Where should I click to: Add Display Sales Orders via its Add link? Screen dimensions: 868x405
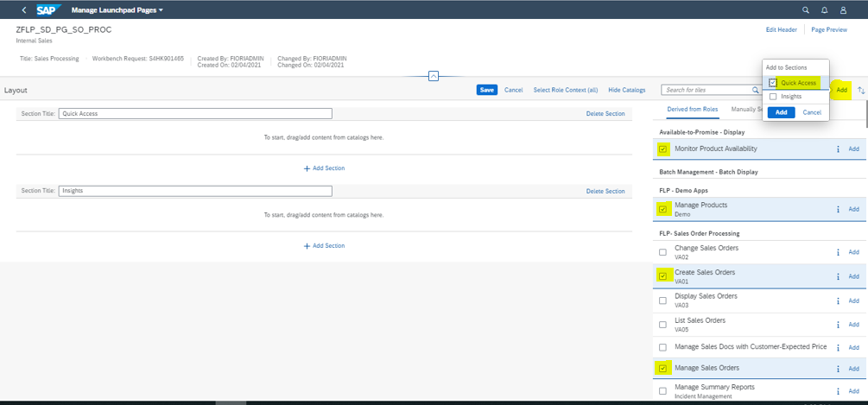click(x=854, y=301)
